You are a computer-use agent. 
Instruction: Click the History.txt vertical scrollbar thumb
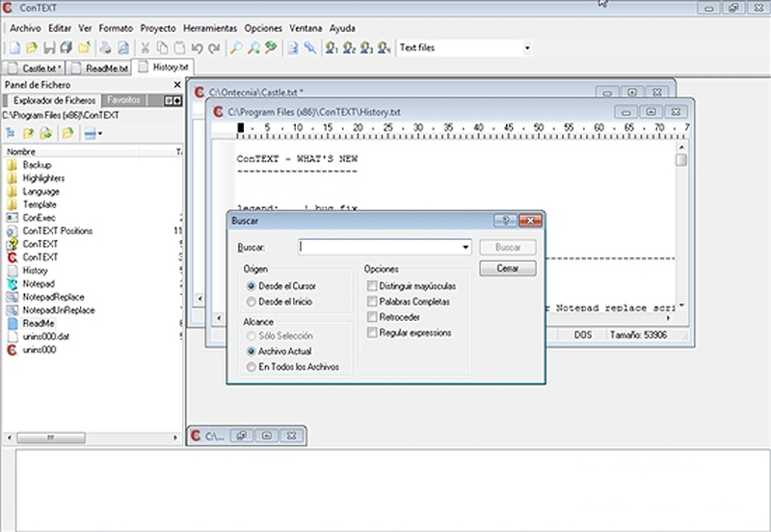(x=681, y=160)
